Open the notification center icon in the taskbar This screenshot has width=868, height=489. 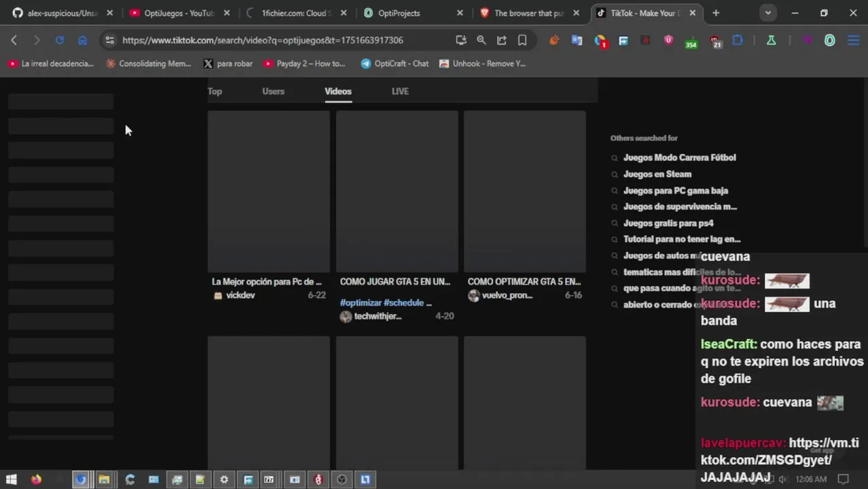844,479
